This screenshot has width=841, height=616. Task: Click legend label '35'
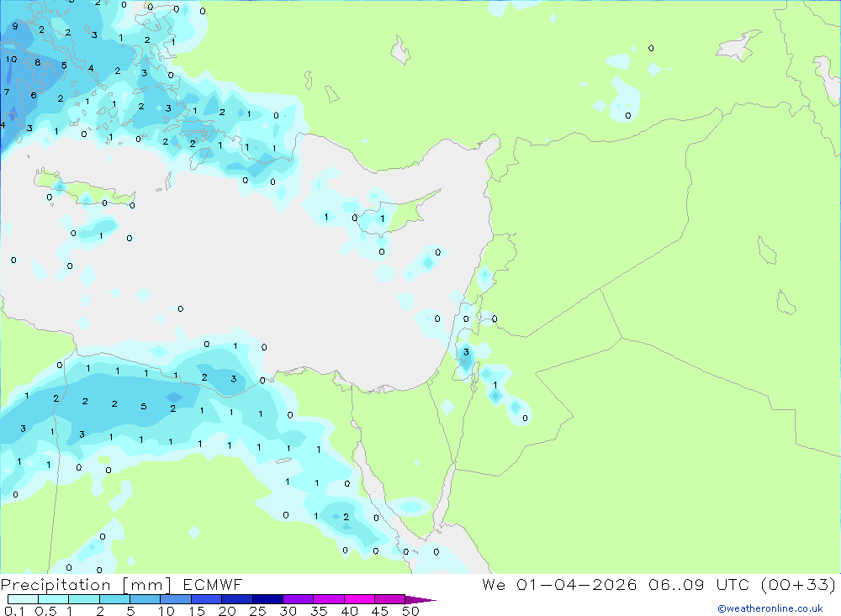pos(319,611)
